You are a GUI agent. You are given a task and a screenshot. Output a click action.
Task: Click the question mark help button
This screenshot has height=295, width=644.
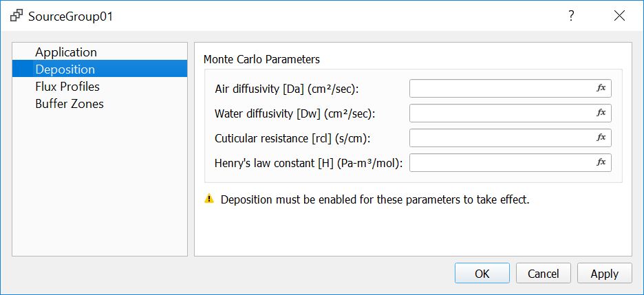(570, 17)
